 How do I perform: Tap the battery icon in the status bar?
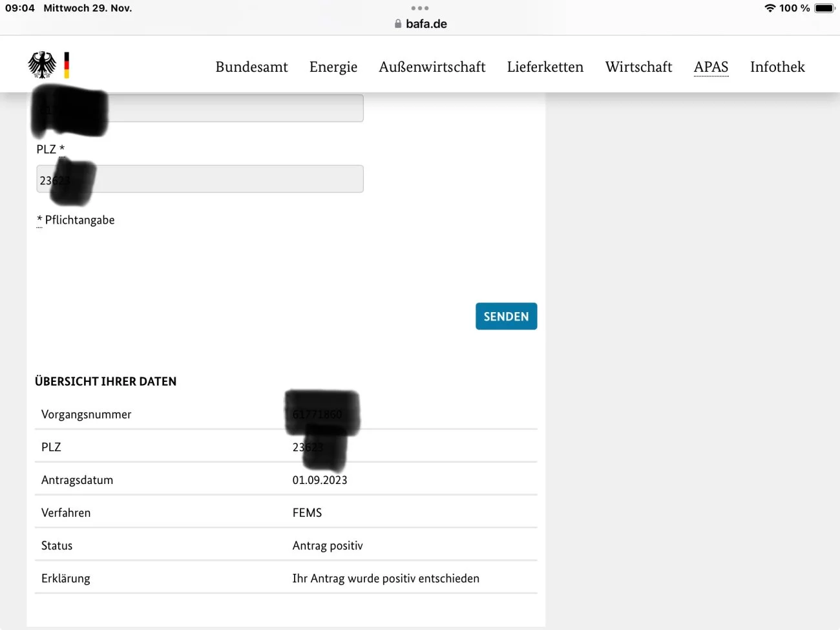(824, 8)
